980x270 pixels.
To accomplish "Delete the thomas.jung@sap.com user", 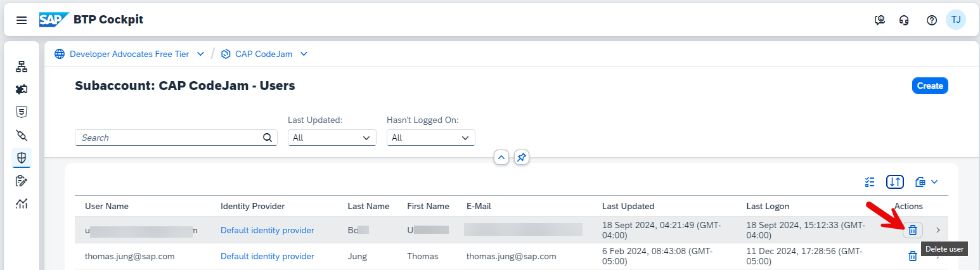I will pyautogui.click(x=913, y=256).
